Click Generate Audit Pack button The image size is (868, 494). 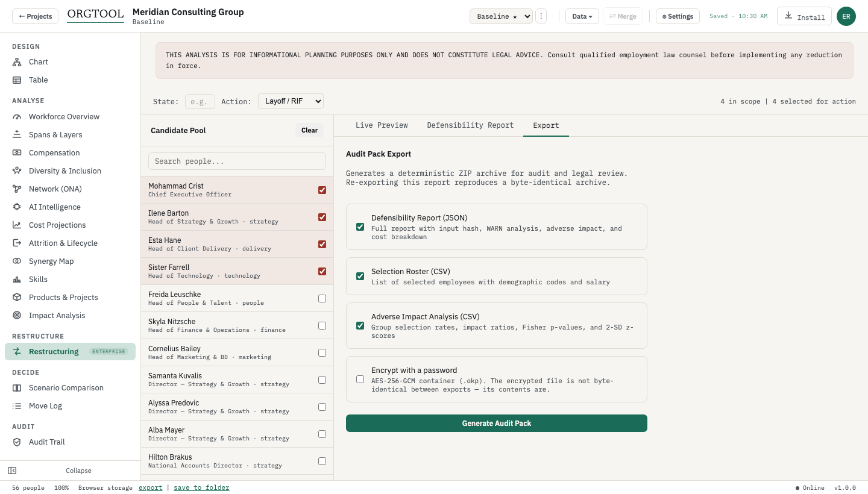pyautogui.click(x=497, y=423)
